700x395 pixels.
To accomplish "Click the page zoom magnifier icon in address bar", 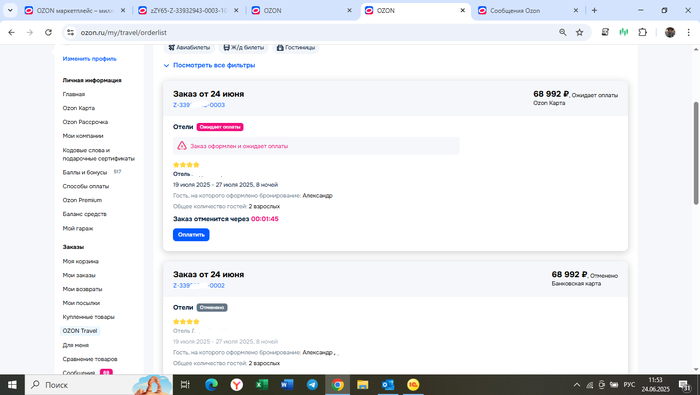I will coord(562,32).
